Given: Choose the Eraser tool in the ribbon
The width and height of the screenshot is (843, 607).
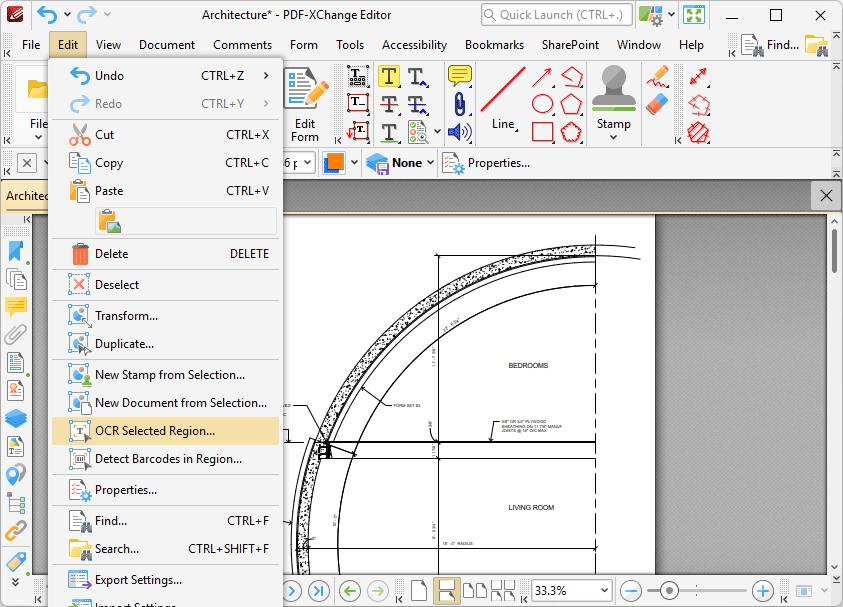Looking at the screenshot, I should click(656, 104).
